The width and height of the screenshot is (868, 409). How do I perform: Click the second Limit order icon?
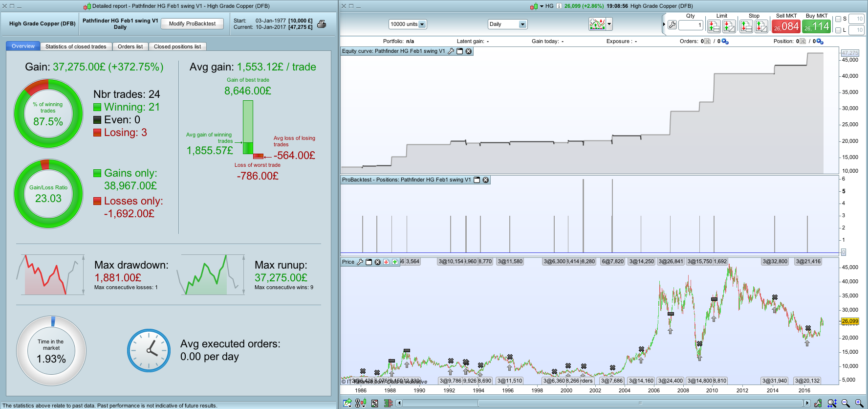tap(729, 26)
